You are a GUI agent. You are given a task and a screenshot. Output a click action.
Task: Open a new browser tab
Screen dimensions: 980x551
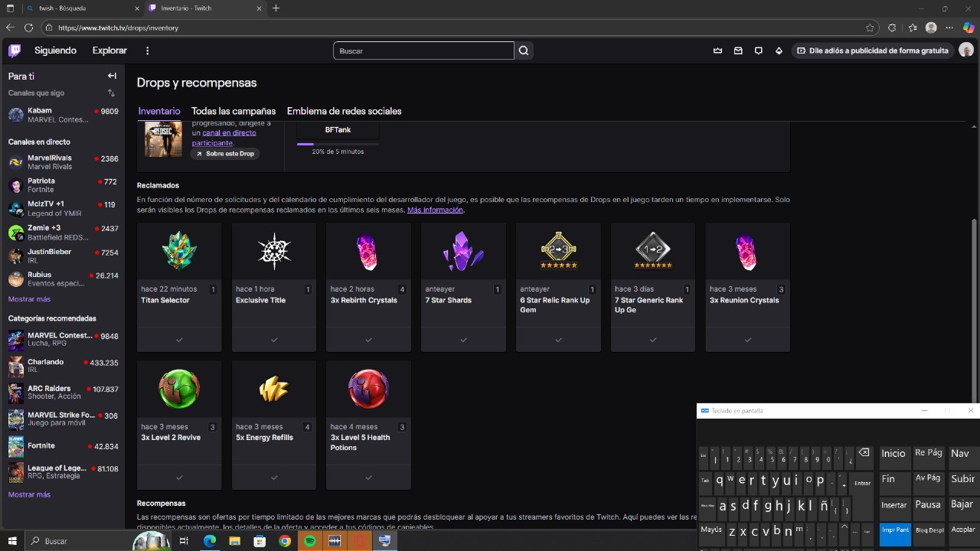pos(276,8)
